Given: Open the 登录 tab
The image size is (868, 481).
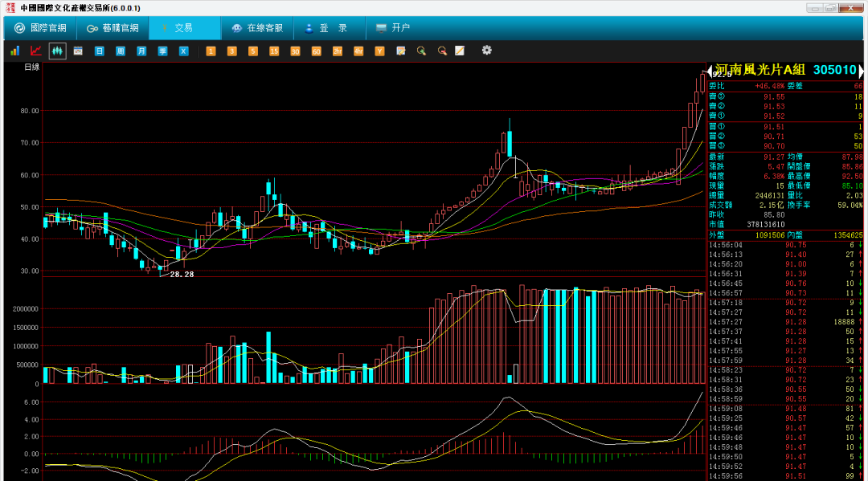Looking at the screenshot, I should (x=330, y=28).
